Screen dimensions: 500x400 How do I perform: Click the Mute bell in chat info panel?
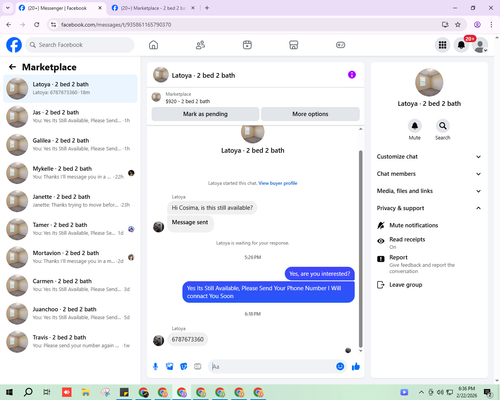[415, 126]
